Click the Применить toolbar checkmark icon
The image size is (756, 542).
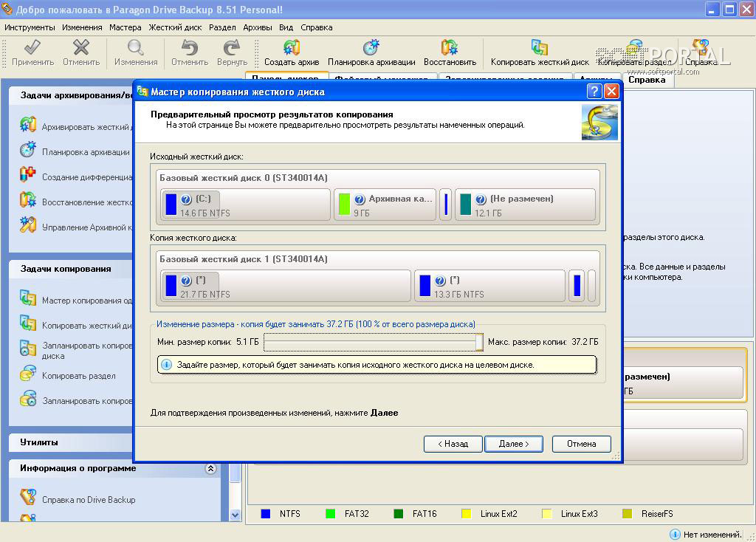coord(32,48)
